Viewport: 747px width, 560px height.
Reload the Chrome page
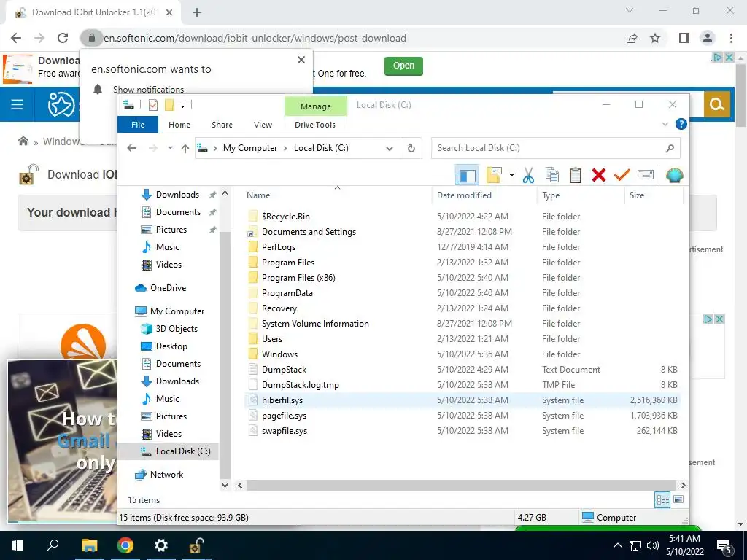pos(63,38)
